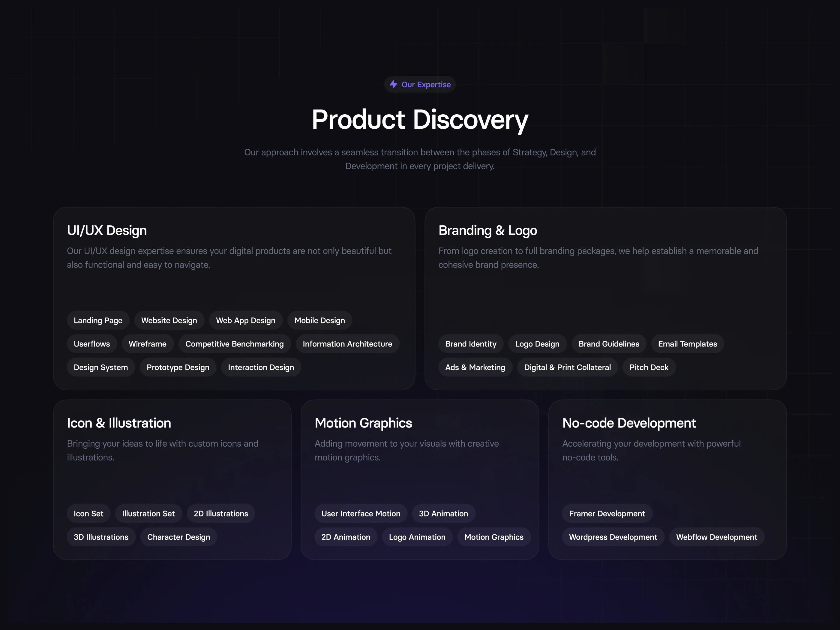The width and height of the screenshot is (840, 630).
Task: Choose the Competitive Benchmarking tag
Action: click(x=234, y=344)
